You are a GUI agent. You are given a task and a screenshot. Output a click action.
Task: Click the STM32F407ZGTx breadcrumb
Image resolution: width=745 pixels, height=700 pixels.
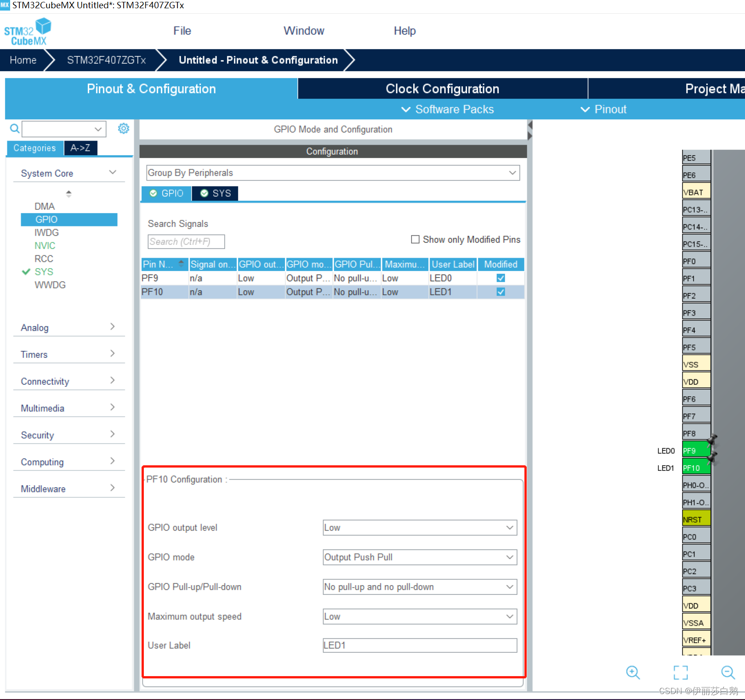[x=106, y=60]
